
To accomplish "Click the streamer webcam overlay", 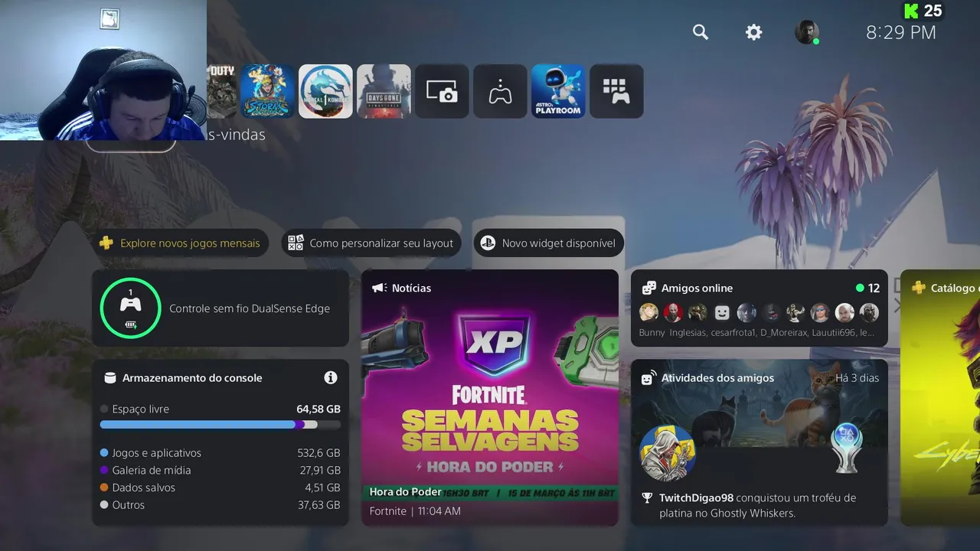I will [103, 70].
